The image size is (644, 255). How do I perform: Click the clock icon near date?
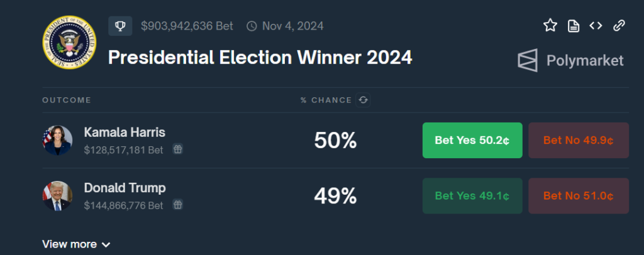tap(252, 26)
